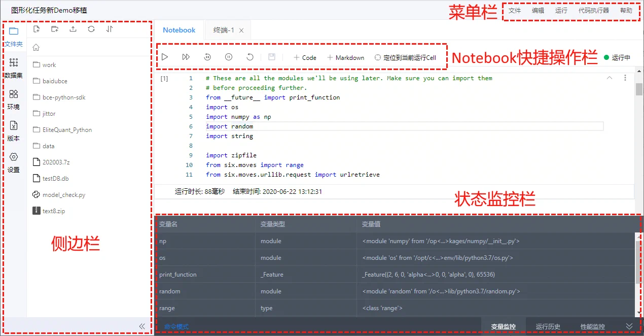Click the save notebook disk icon
This screenshot has width=644, height=336.
click(272, 57)
